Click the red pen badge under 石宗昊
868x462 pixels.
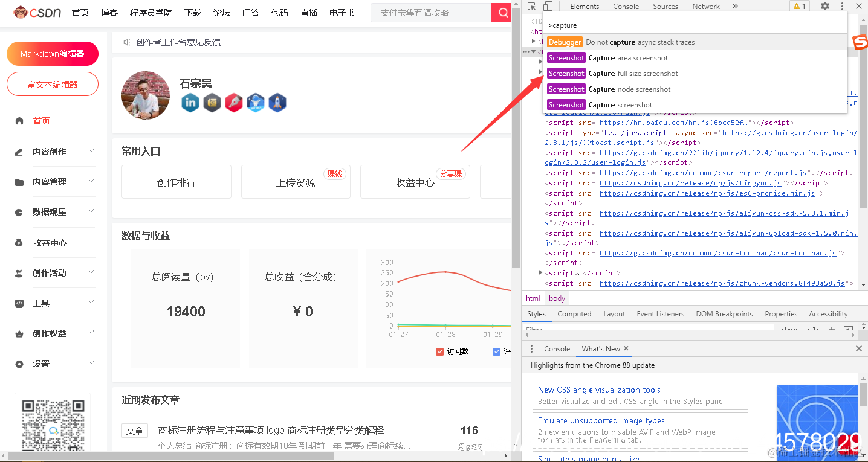click(234, 103)
